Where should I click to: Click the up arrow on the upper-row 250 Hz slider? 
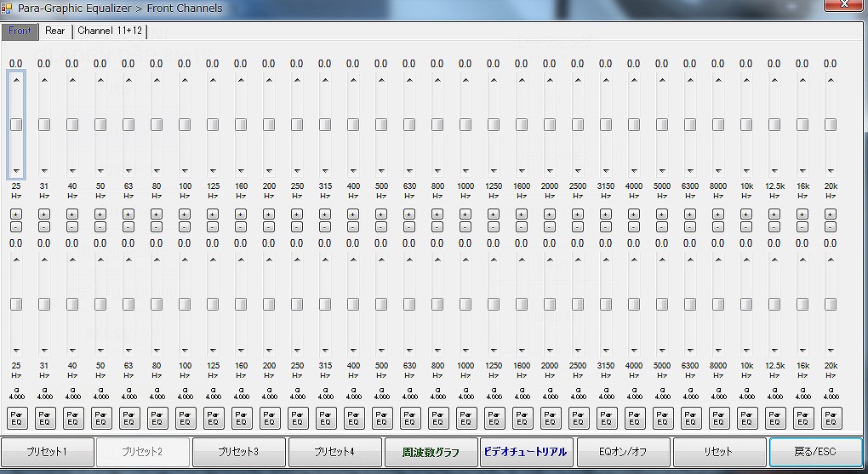[x=297, y=81]
